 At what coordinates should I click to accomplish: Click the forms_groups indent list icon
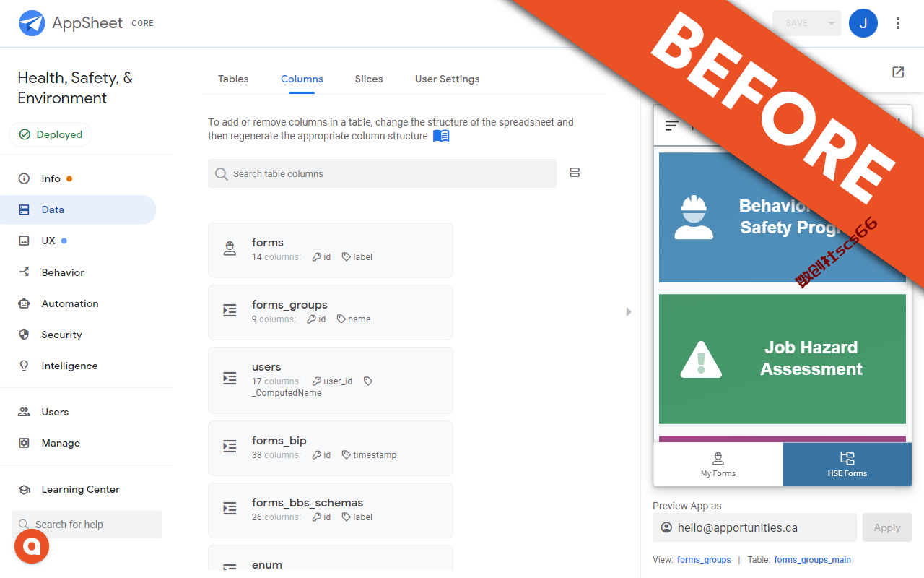[230, 311]
